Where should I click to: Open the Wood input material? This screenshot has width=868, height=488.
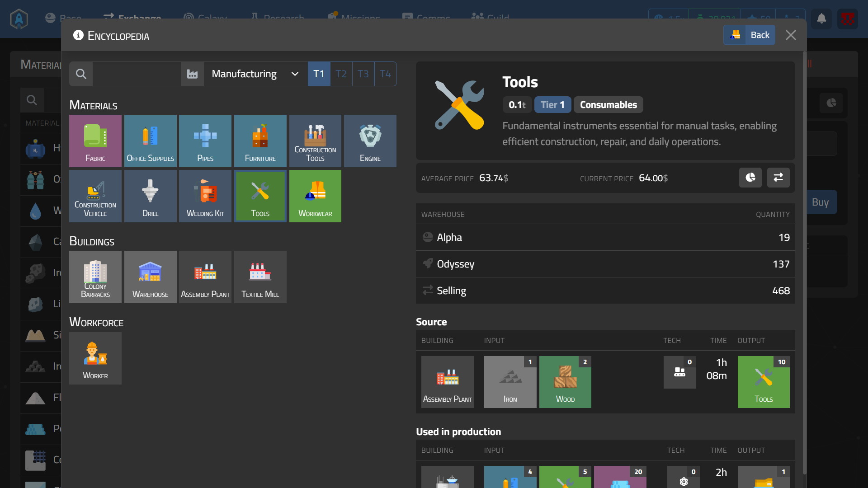(x=565, y=382)
